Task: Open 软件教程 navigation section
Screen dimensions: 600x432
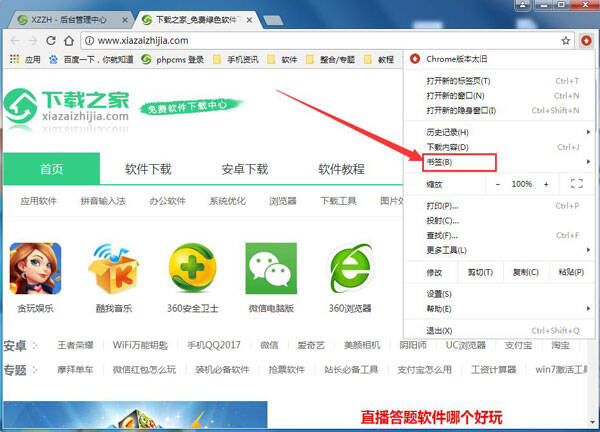Action: tap(341, 169)
